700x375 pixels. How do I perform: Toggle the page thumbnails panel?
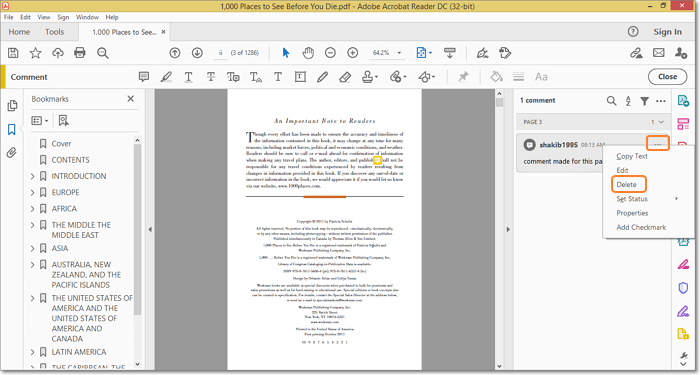(12, 105)
